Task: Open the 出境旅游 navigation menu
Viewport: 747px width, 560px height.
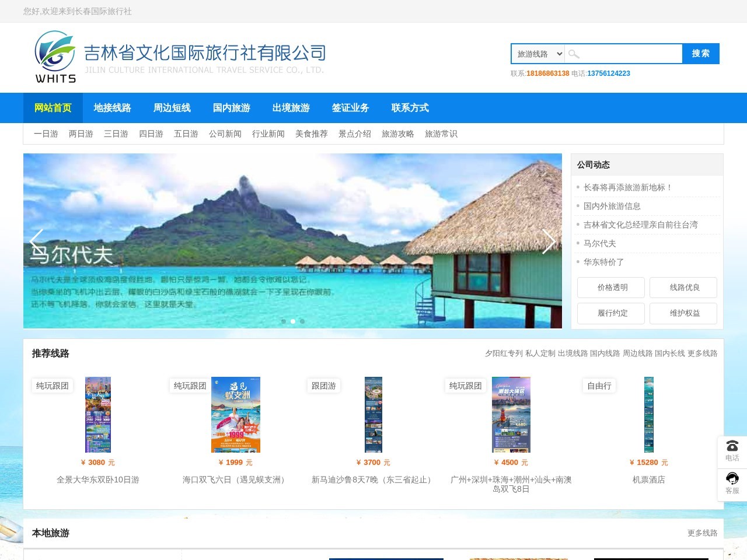Action: [x=291, y=108]
